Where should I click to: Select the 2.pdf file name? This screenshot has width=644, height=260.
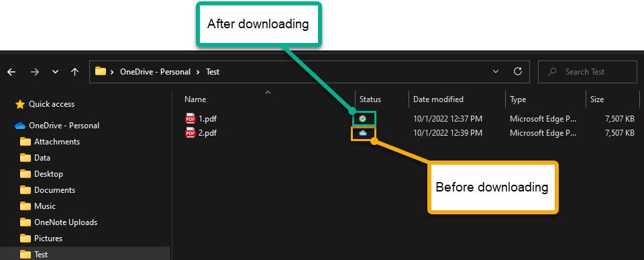tap(207, 133)
